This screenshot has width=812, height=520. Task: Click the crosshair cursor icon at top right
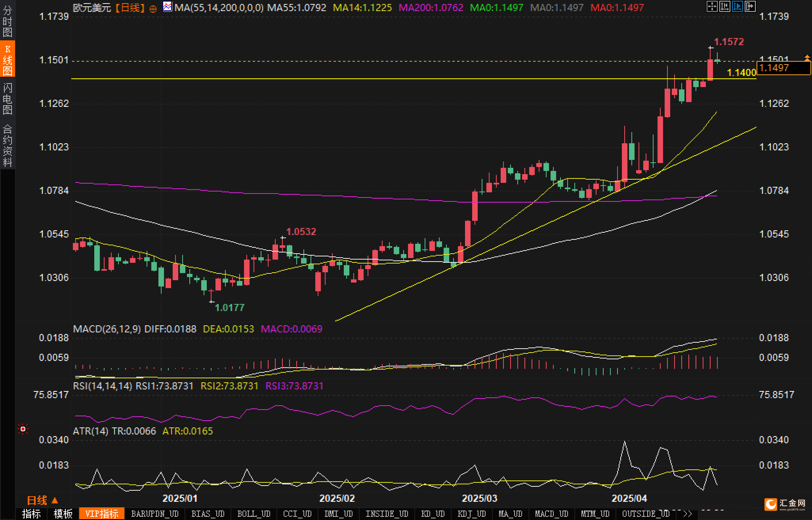pos(712,6)
